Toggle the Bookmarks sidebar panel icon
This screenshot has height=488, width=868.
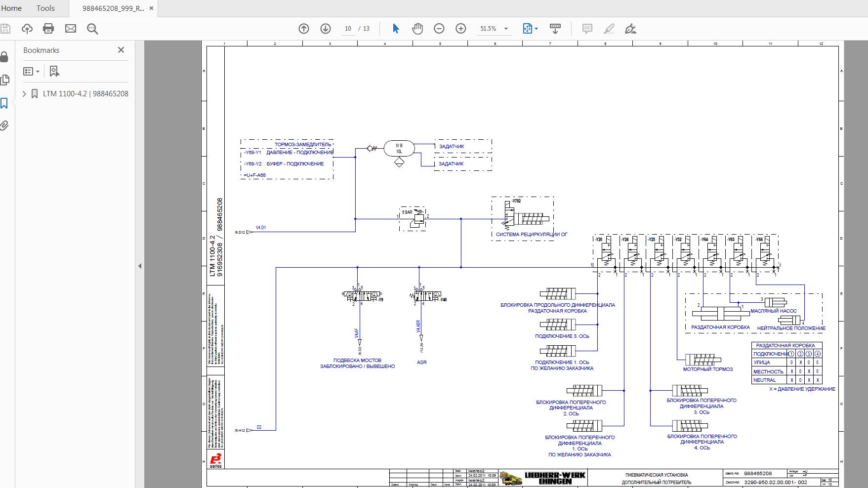[x=5, y=104]
